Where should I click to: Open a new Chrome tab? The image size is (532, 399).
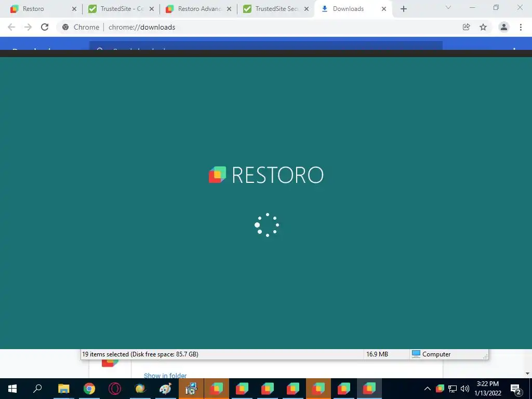(x=403, y=9)
